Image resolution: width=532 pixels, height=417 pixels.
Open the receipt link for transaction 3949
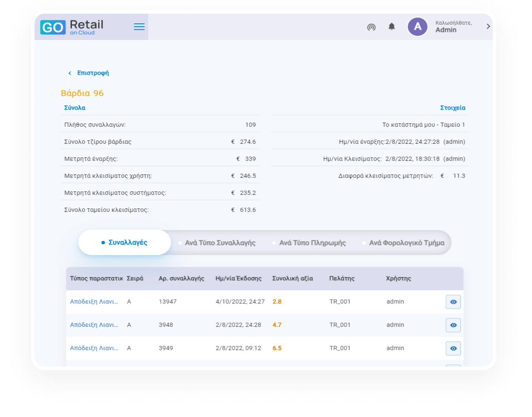(x=94, y=348)
